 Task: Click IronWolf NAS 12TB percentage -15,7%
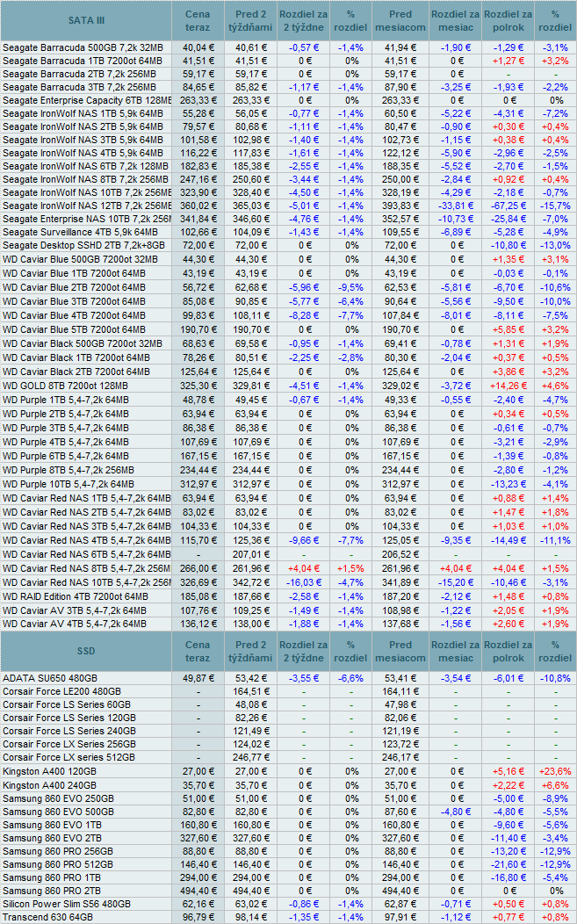click(x=555, y=206)
